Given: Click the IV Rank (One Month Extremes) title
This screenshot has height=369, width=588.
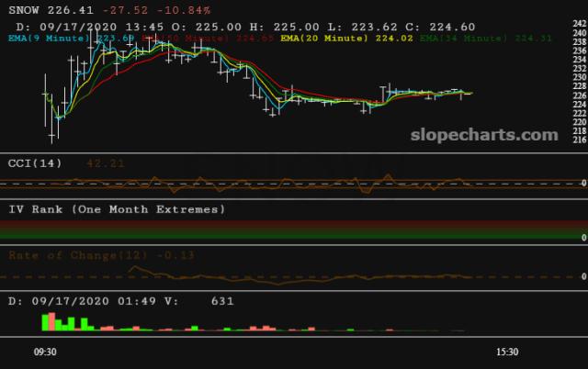Looking at the screenshot, I should (x=117, y=209).
